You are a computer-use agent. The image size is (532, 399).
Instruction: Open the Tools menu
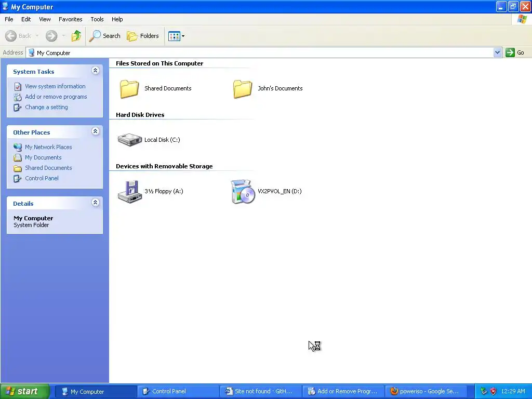97,19
